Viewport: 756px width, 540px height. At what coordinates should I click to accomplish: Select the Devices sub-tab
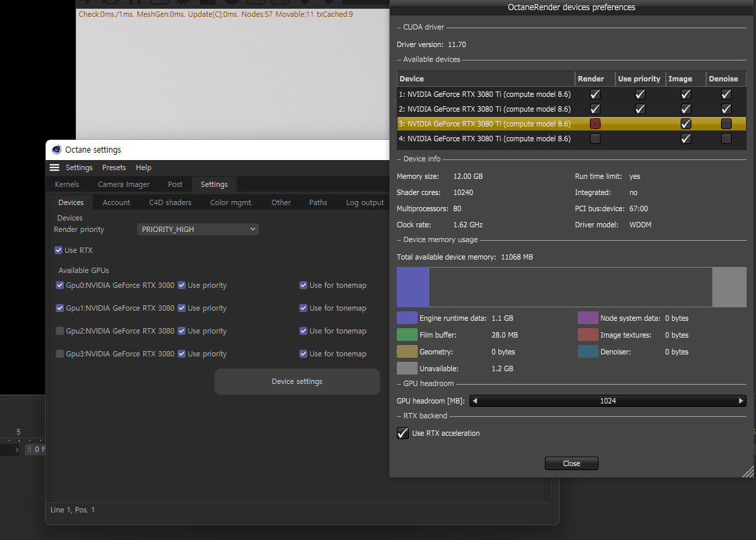(71, 202)
